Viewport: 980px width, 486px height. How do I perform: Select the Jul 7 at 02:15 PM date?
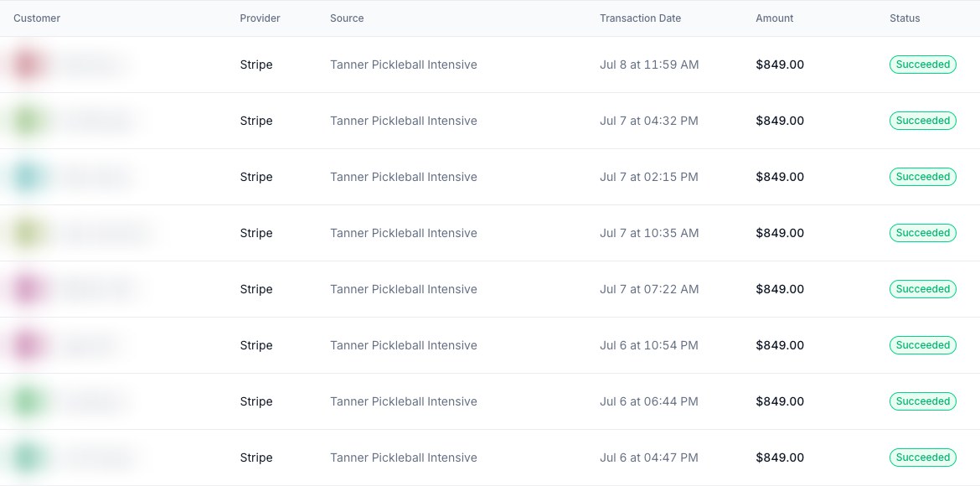click(x=649, y=177)
